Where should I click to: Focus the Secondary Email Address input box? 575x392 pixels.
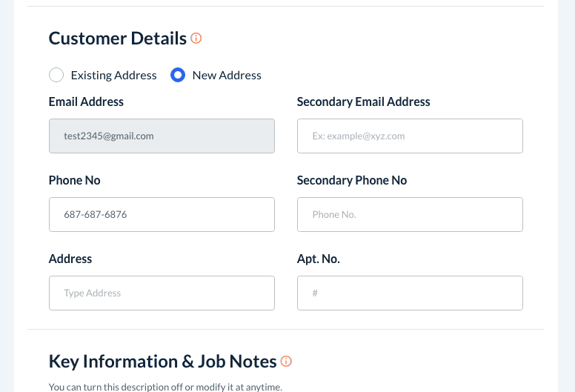(410, 136)
